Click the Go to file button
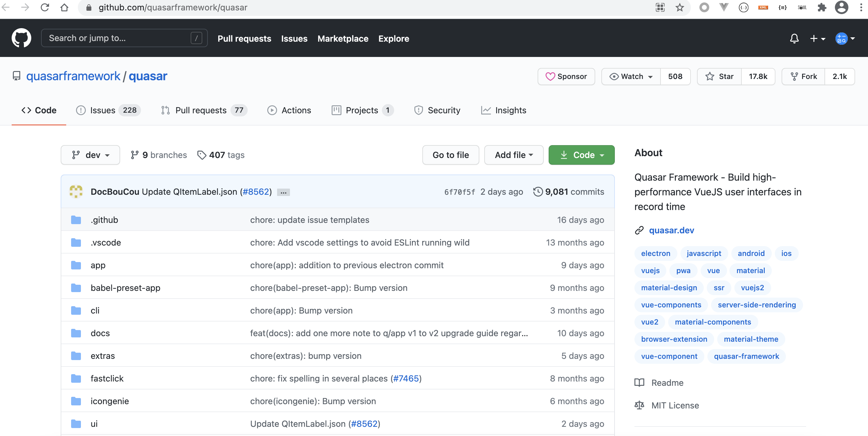This screenshot has height=436, width=868. coord(451,155)
